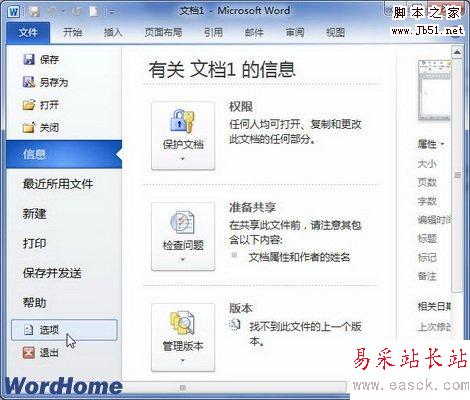Click the horizontal scrollbar thumb at bottom
Screen dimensions: 470x400
click(x=183, y=387)
